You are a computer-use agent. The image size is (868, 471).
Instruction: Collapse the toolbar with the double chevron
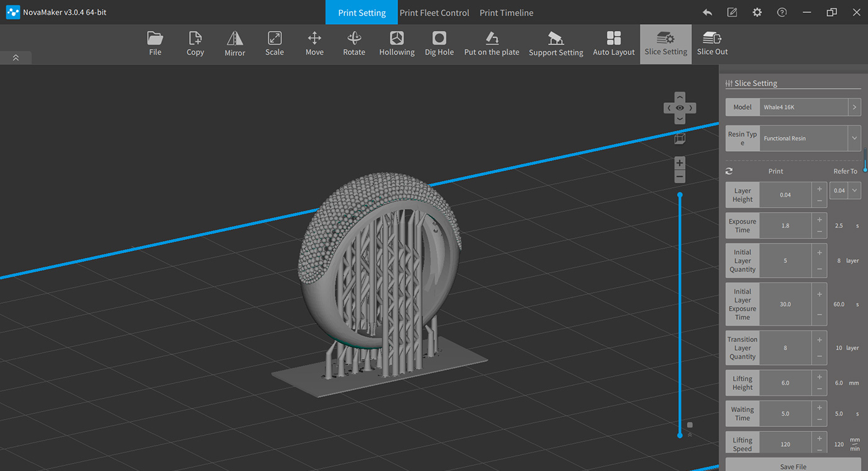[x=15, y=58]
